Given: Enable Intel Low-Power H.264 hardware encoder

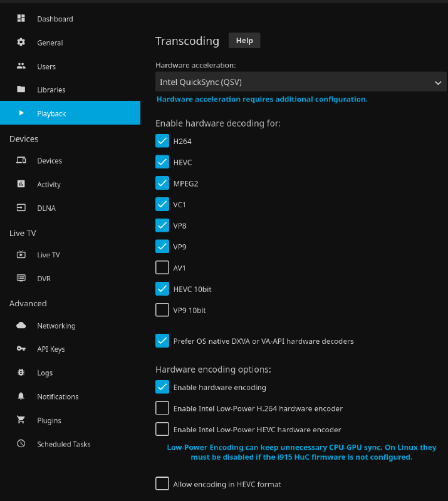Looking at the screenshot, I should click(162, 408).
